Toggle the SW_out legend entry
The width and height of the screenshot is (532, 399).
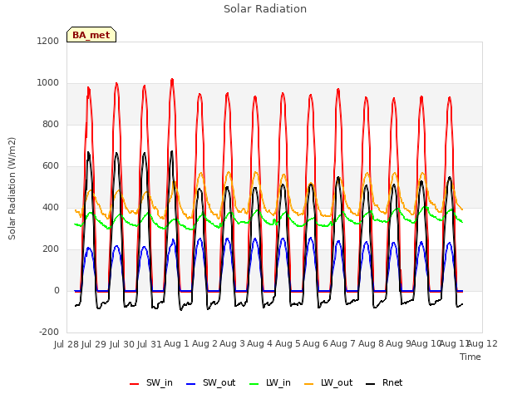[210, 383]
